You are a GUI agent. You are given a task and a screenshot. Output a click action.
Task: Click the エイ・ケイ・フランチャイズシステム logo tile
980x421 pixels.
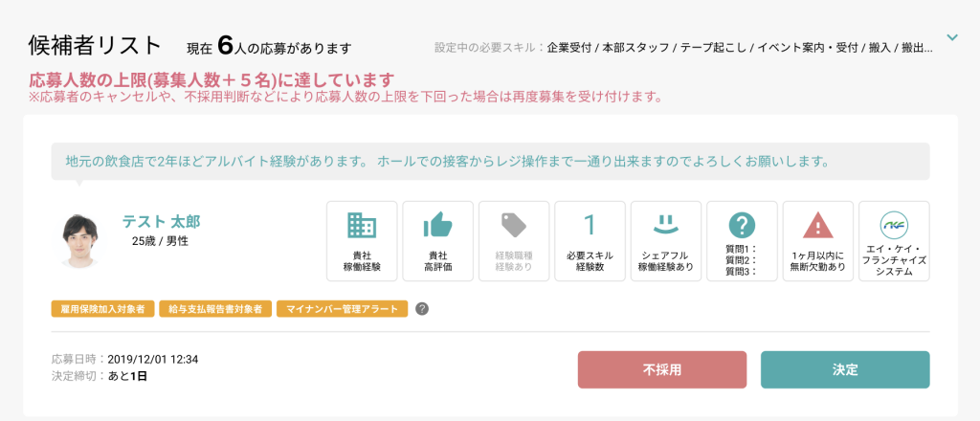point(895,241)
